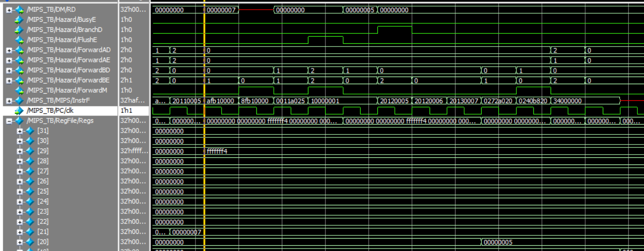Expand the MIPS/InstrF bus

point(9,101)
